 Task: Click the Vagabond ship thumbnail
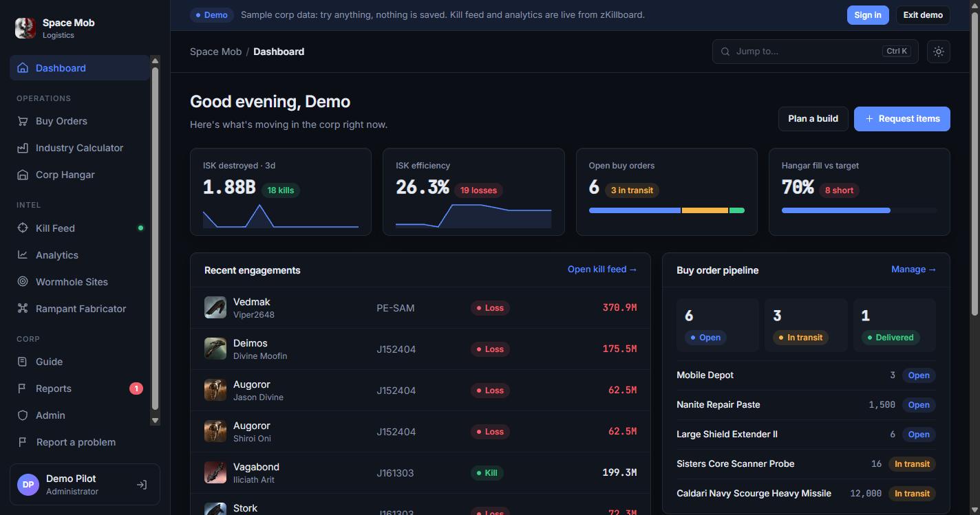[215, 472]
